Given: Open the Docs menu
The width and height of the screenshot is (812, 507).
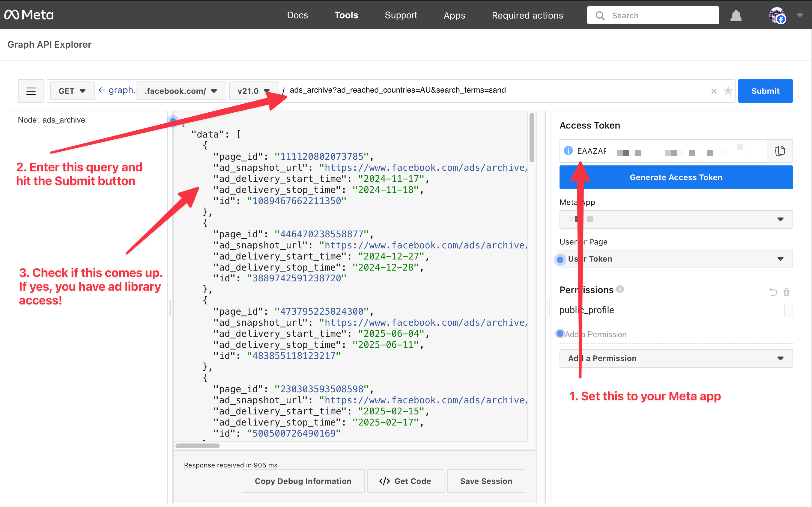Looking at the screenshot, I should [x=297, y=15].
